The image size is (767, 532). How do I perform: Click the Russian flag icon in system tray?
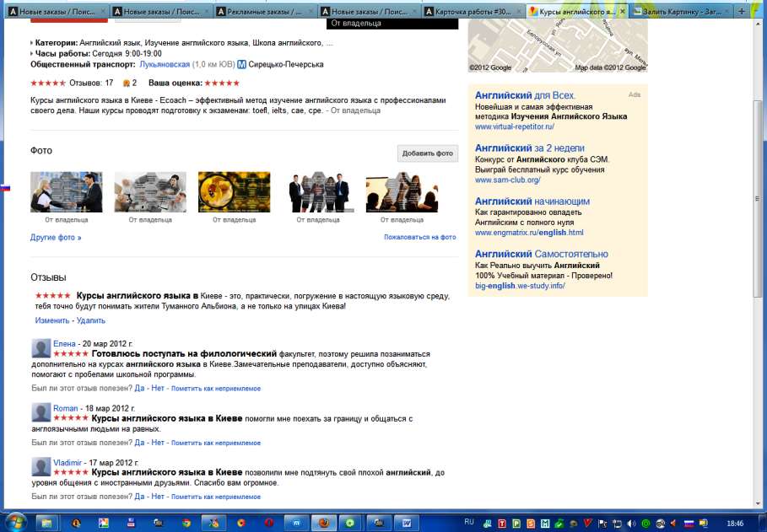689,524
